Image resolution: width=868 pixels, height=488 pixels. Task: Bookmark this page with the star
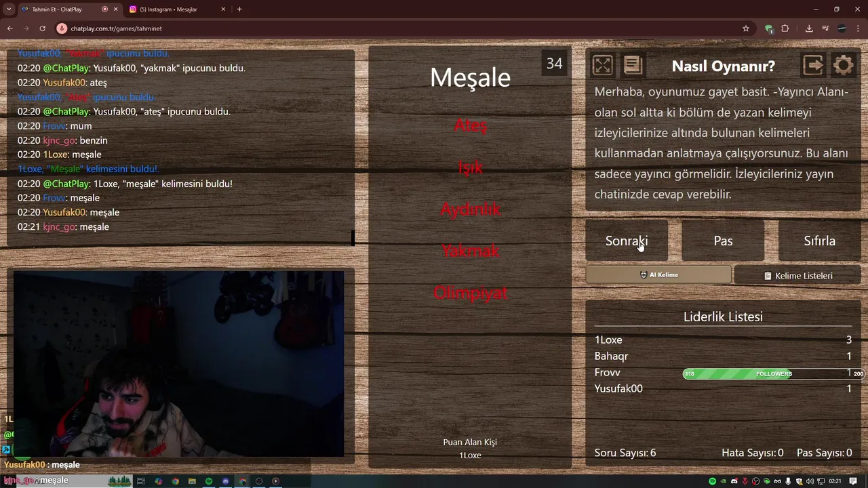(746, 28)
